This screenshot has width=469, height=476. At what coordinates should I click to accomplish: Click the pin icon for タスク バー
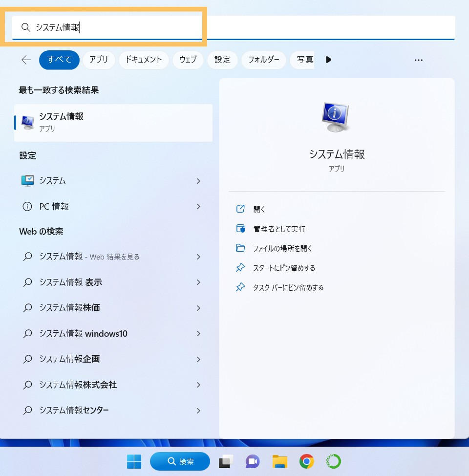[240, 287]
